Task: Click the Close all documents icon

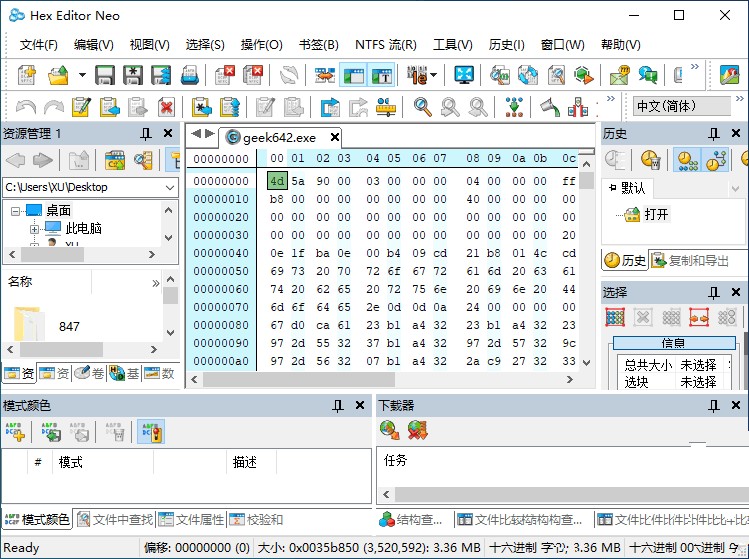Action: 253,75
